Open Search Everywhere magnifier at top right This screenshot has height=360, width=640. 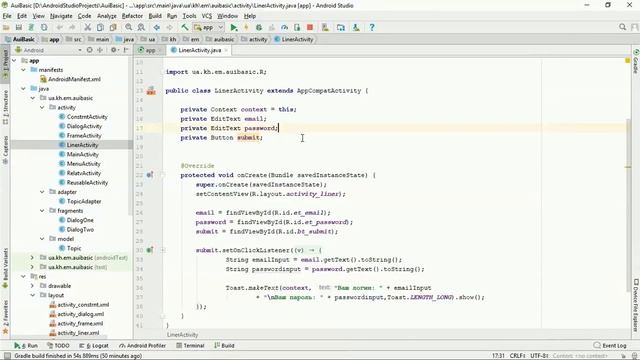click(622, 27)
